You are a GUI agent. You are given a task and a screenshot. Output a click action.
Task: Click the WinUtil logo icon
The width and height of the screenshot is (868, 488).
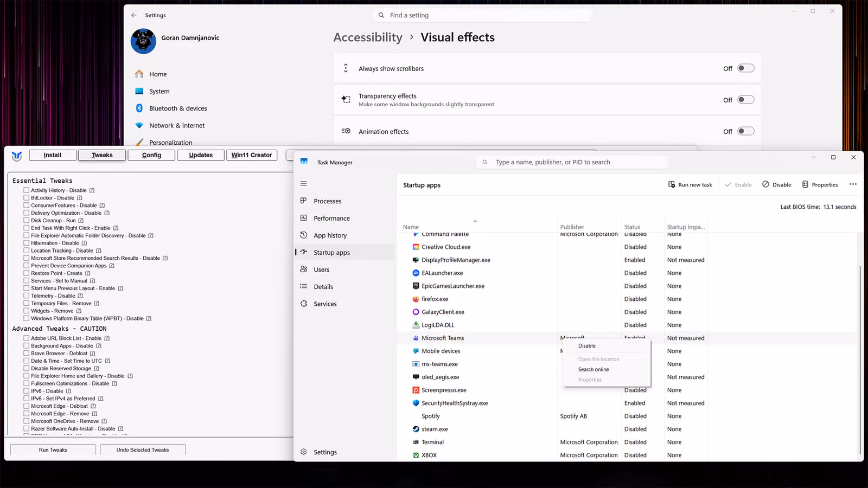[17, 156]
